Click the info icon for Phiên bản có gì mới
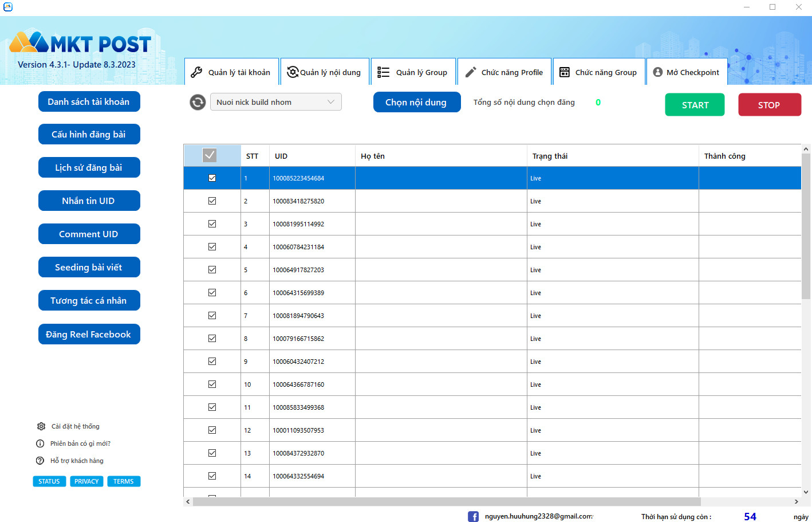 click(40, 443)
